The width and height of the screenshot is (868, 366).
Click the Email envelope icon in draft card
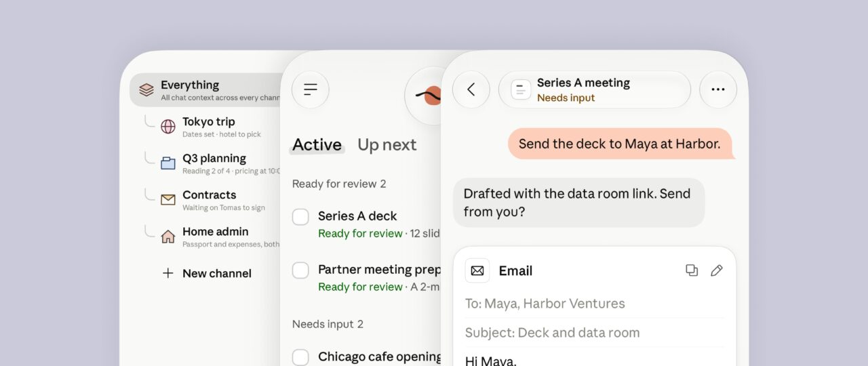point(477,270)
